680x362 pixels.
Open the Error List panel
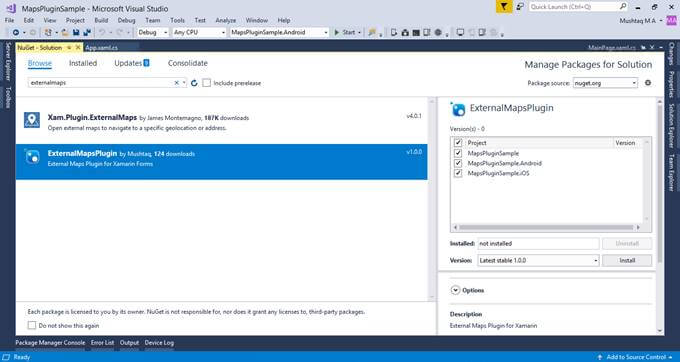tap(102, 343)
